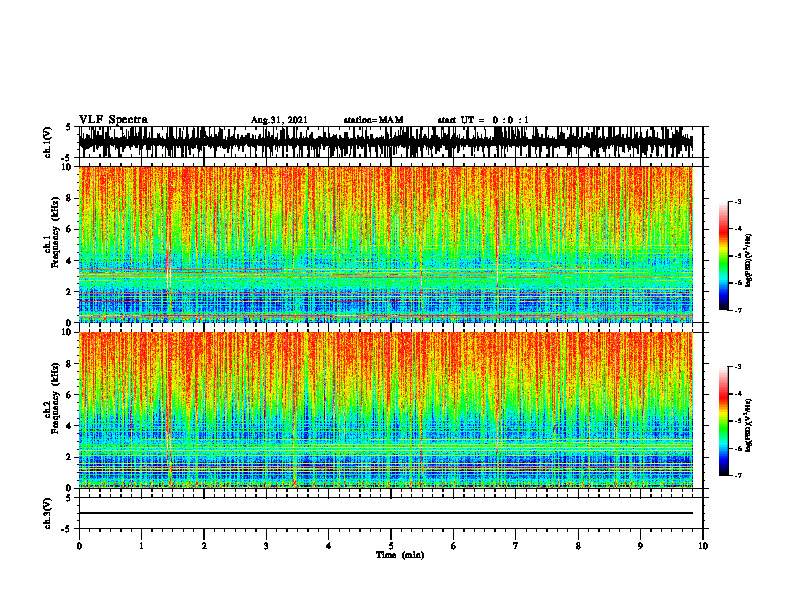This screenshot has width=792, height=612.
Task: Click the ch.2 frequency tick "6"
Action: (70, 395)
